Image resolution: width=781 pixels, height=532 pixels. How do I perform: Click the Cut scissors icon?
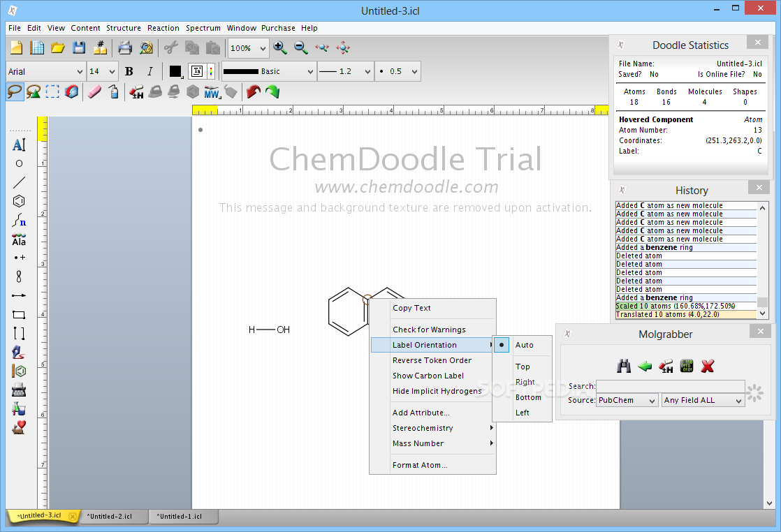pyautogui.click(x=171, y=47)
